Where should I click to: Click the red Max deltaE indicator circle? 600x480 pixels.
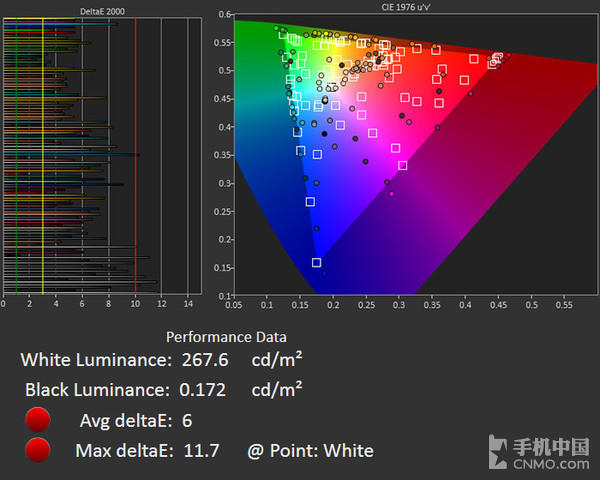pos(38,450)
